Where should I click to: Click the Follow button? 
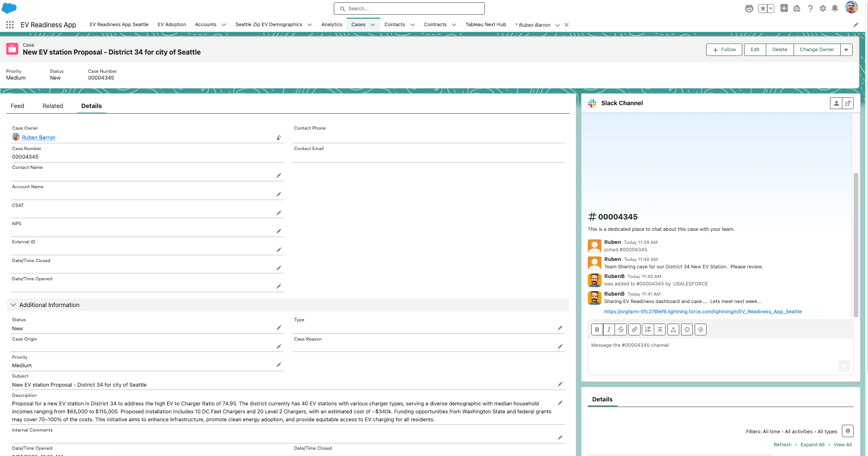(x=724, y=49)
